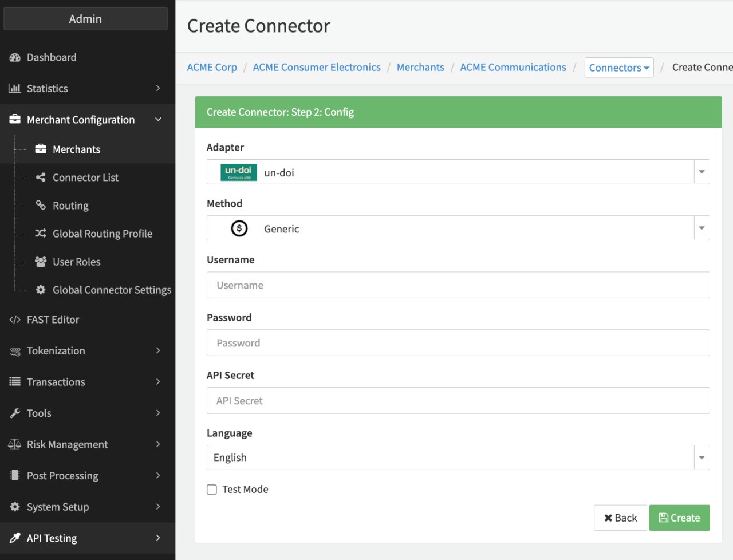Open the Method dropdown arrow
The image size is (733, 560).
(702, 228)
